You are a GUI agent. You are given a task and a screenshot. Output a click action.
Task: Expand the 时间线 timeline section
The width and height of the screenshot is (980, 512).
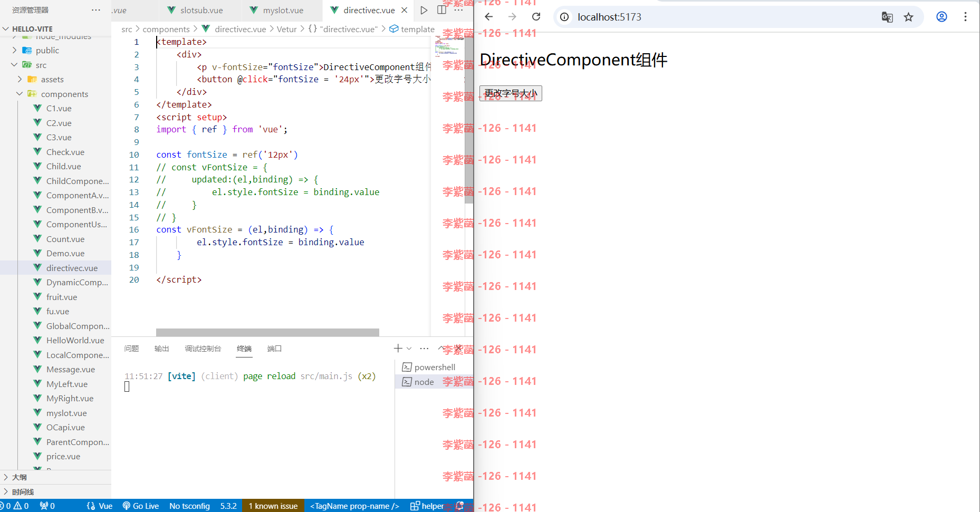coord(55,492)
